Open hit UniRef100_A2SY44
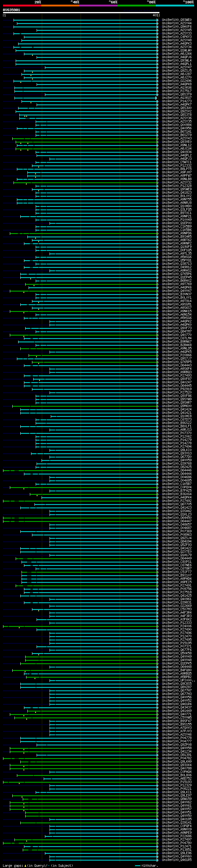The image size is (197, 868). (x=177, y=23)
